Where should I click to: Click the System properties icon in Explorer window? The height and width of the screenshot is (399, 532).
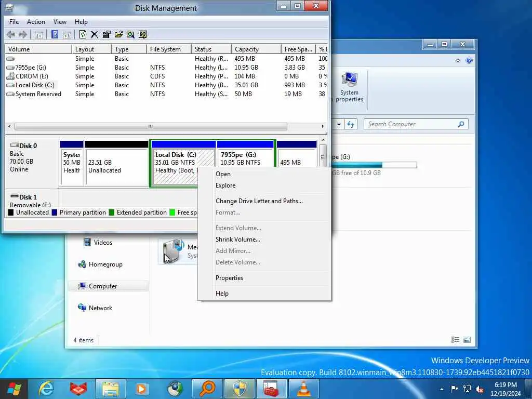(x=349, y=87)
